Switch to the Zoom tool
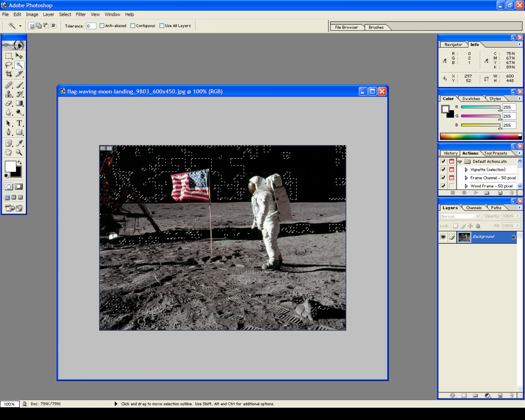Screen dimensions: 525x420 [x=19, y=152]
